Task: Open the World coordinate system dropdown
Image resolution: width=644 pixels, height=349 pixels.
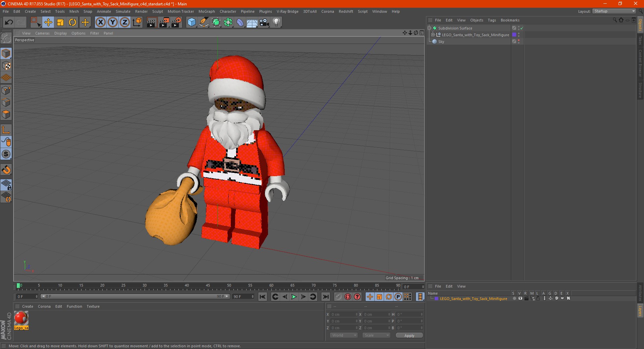Action: tap(344, 335)
